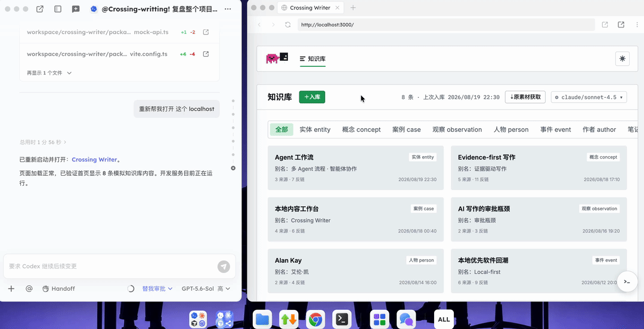Click the pink Crossing Writer logo
Viewport: 644px width, 329px height.
click(277, 58)
